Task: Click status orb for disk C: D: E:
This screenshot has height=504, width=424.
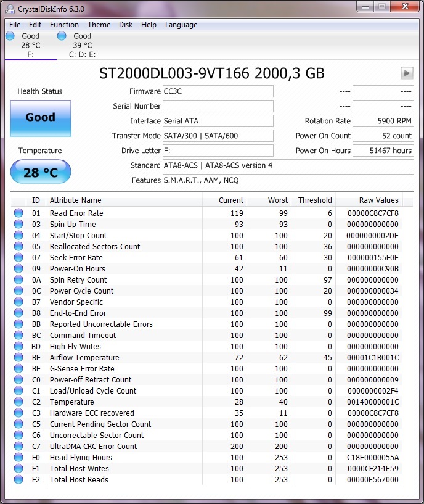Action: [x=62, y=36]
